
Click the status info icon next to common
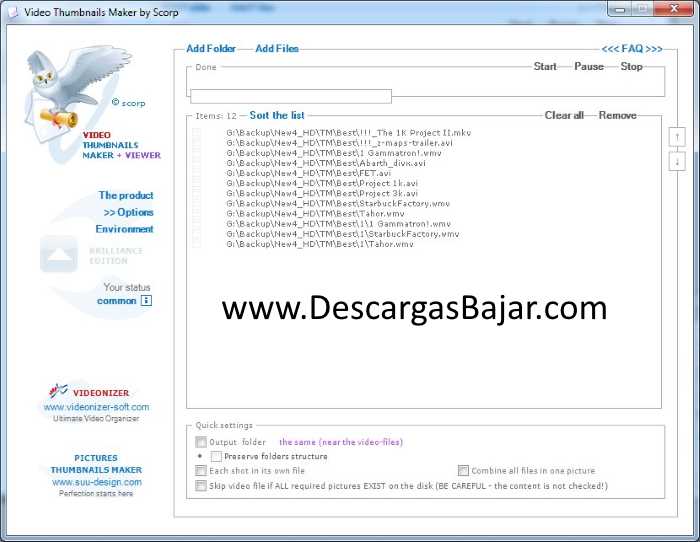[x=146, y=300]
